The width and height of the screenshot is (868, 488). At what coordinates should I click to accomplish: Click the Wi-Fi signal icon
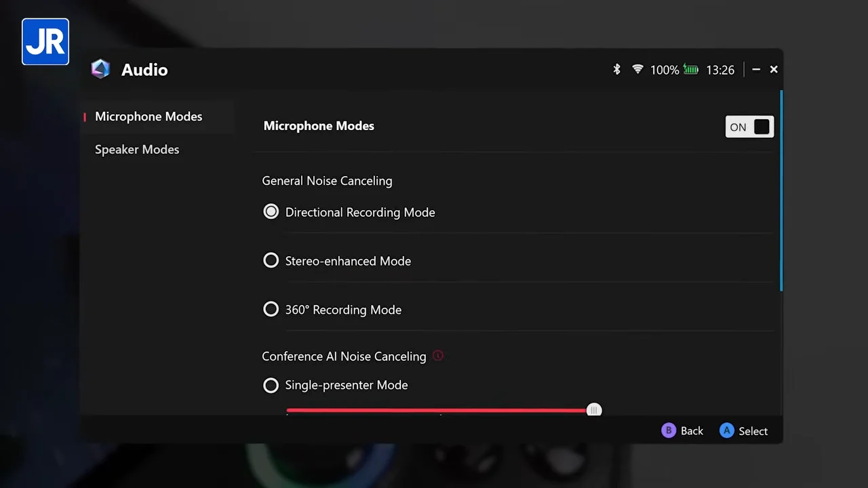click(x=637, y=69)
